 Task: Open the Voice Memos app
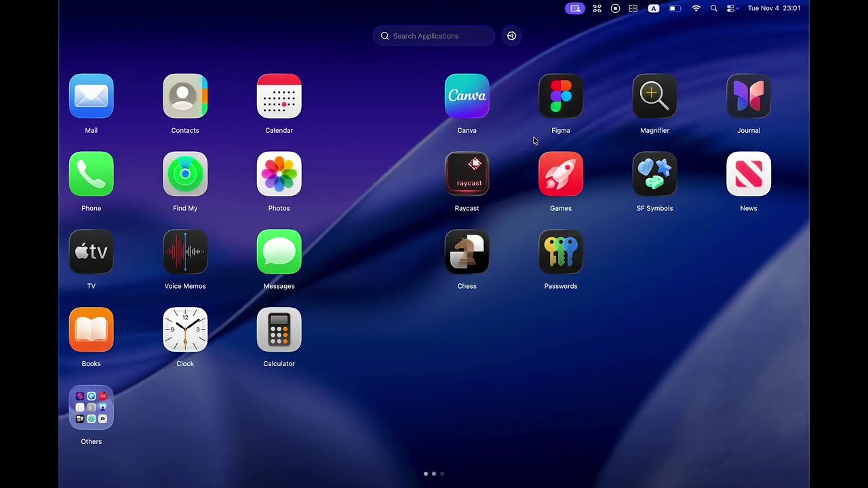point(185,252)
